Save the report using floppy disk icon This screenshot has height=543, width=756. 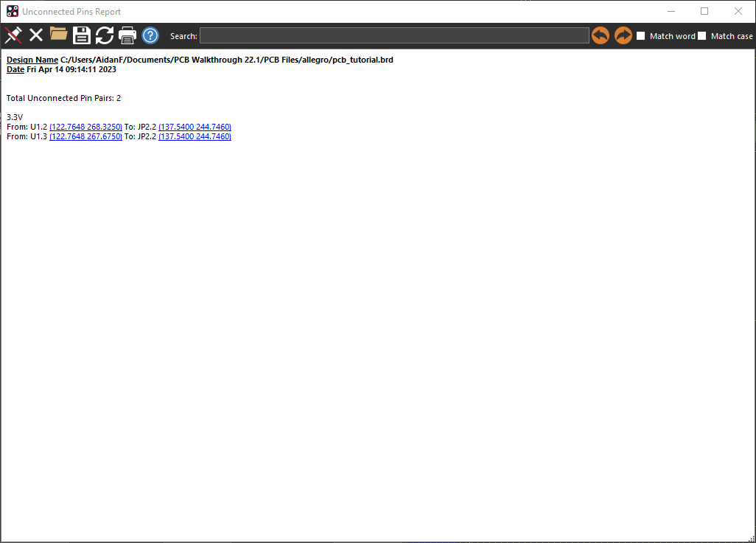(x=81, y=35)
